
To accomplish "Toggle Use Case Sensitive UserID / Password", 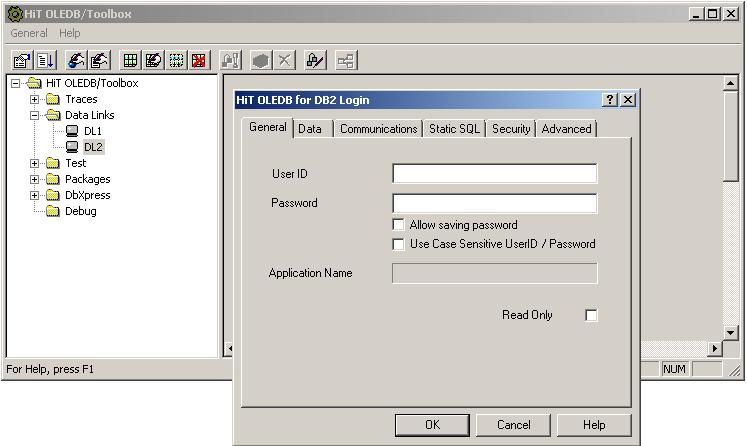I will [398, 244].
